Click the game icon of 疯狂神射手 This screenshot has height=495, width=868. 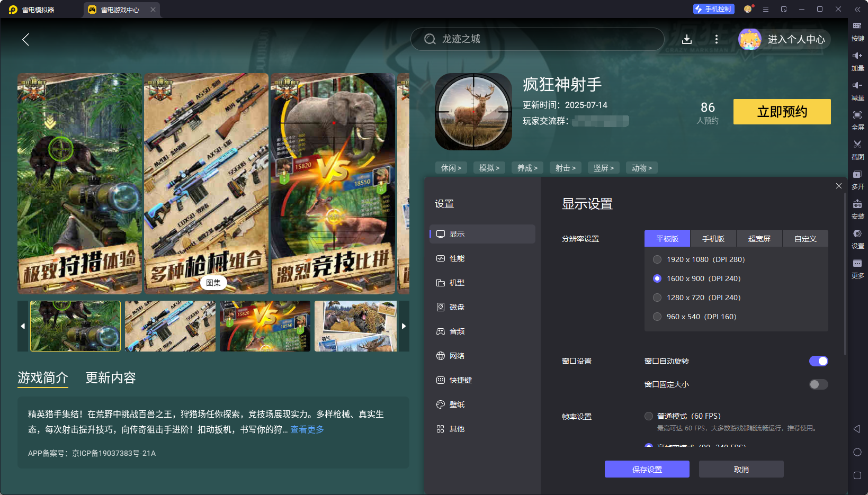(473, 112)
